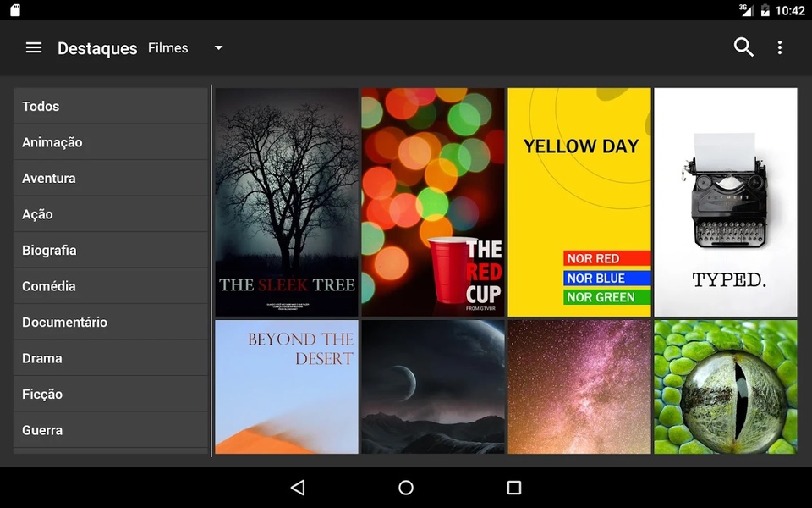Choose the Animação genre
Screen dimensions: 812x508
point(111,142)
